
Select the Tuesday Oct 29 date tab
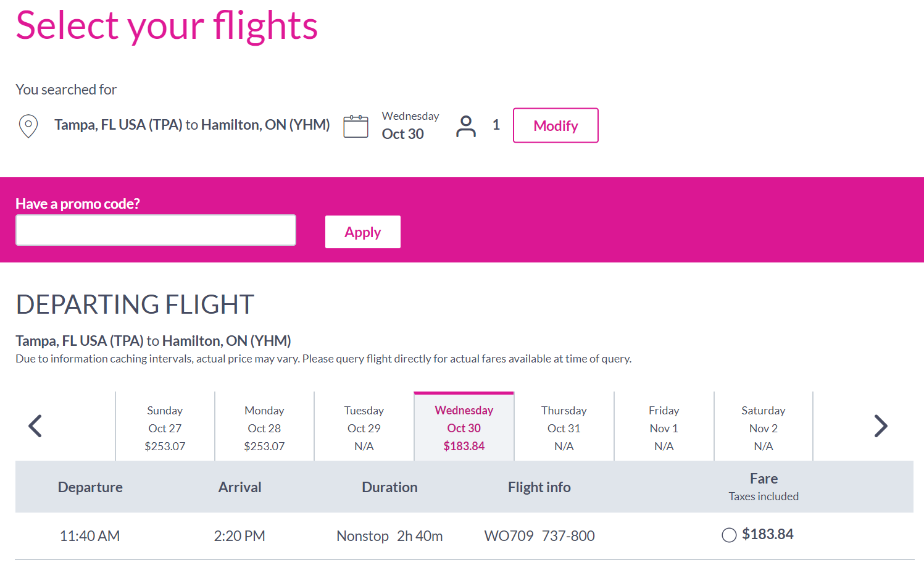pyautogui.click(x=364, y=427)
